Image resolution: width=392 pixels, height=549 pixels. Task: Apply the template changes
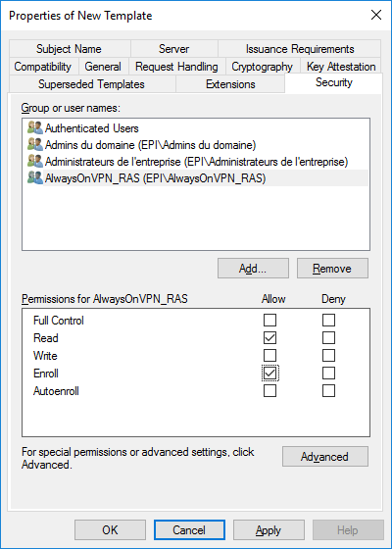(269, 529)
